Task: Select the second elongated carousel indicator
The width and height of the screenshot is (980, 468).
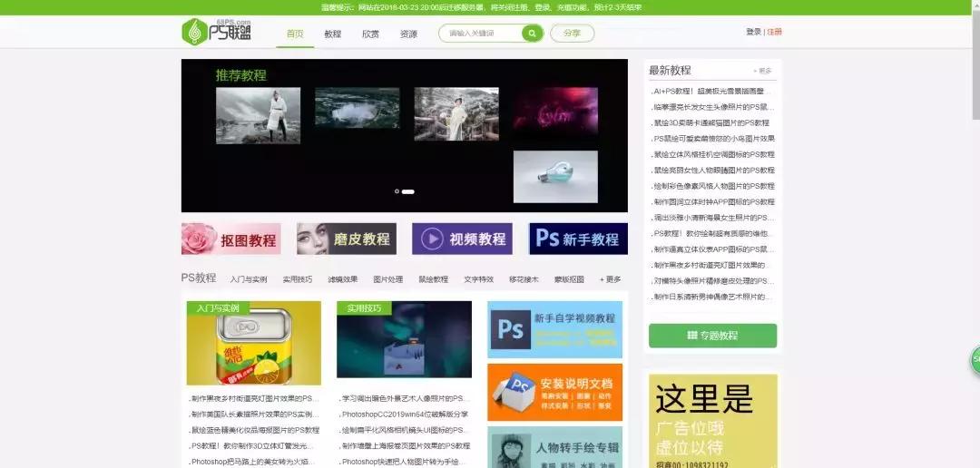Action: point(408,191)
